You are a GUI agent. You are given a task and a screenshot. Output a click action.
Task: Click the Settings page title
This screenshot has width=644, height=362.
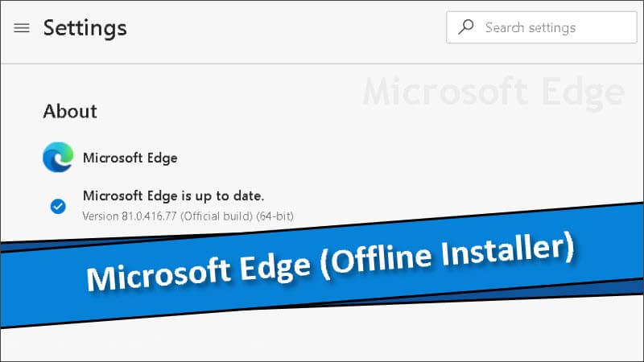(x=85, y=28)
